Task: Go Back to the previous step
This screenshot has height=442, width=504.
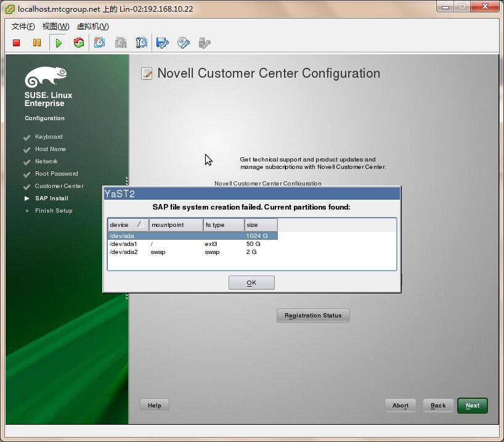Action: pos(438,406)
